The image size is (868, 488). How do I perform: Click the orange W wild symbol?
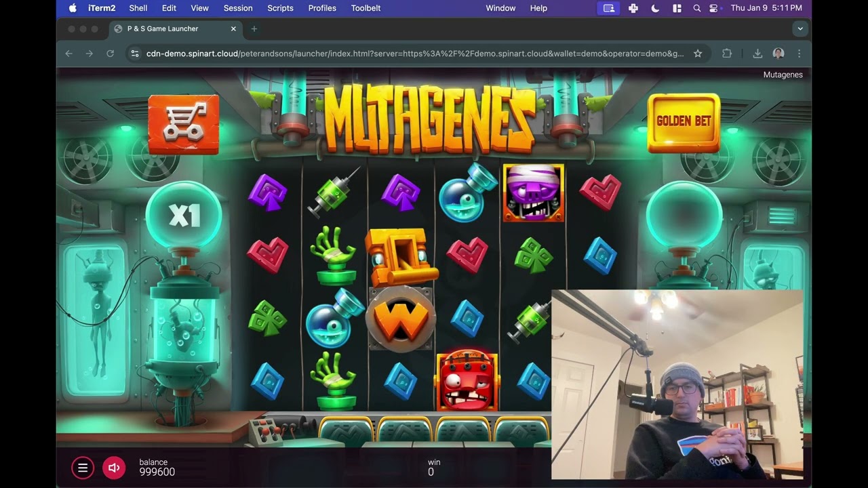click(401, 319)
